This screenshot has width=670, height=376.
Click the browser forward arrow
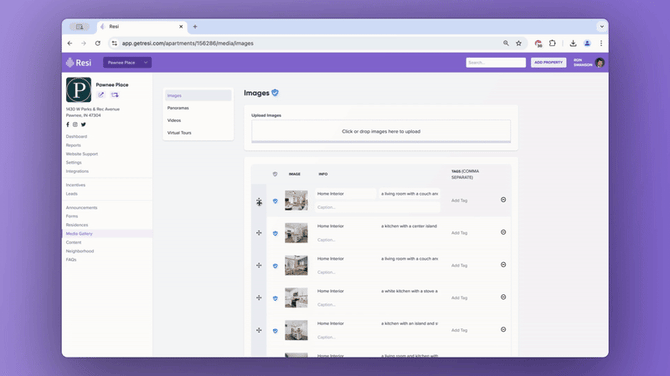tap(84, 43)
